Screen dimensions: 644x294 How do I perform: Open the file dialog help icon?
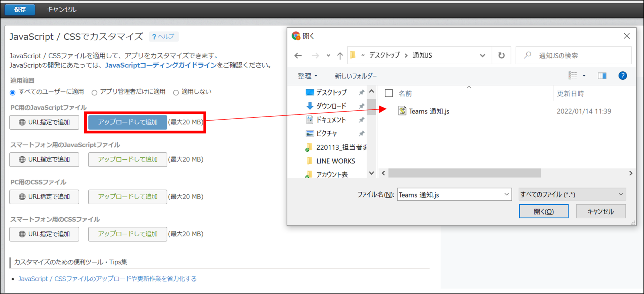click(622, 76)
